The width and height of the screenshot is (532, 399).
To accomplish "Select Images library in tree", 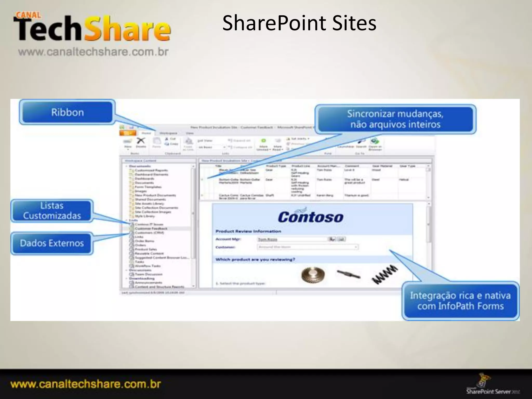I will (x=141, y=191).
